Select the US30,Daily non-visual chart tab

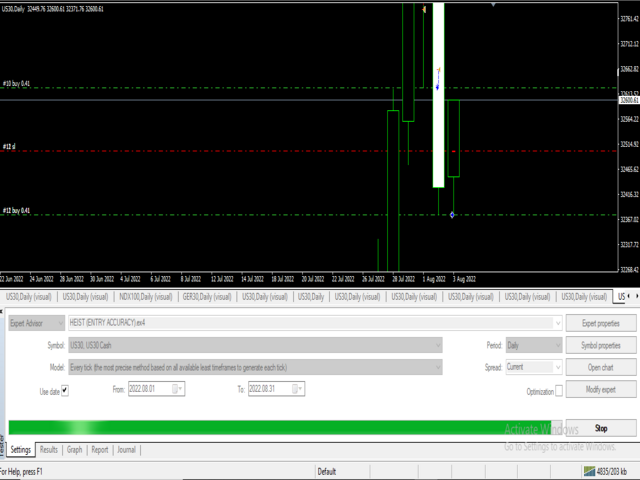coord(311,297)
